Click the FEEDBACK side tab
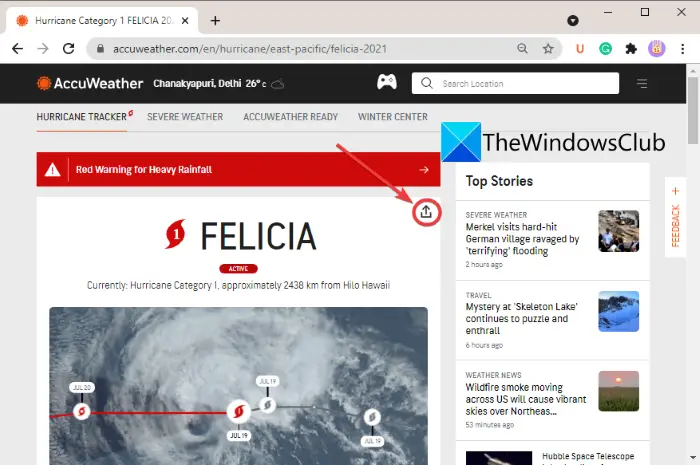700x465 pixels. coord(675,217)
